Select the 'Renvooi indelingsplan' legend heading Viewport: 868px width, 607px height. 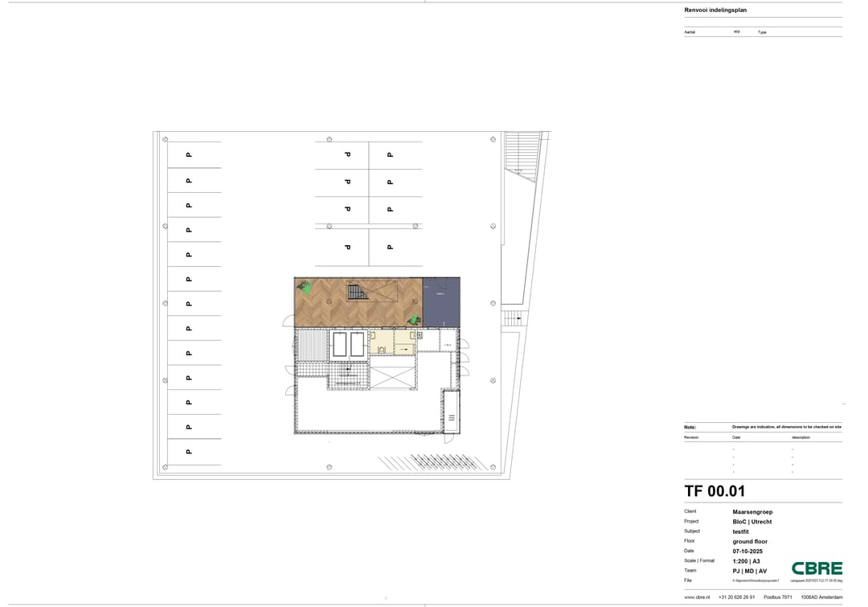pos(713,10)
